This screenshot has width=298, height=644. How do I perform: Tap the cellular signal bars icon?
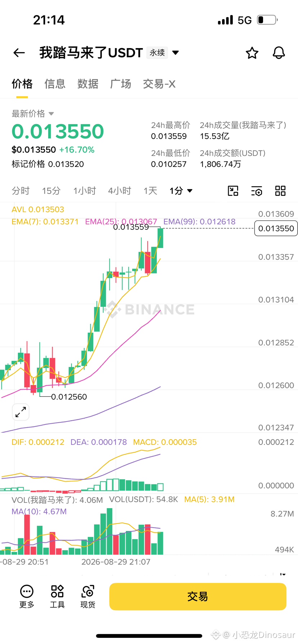(x=225, y=20)
